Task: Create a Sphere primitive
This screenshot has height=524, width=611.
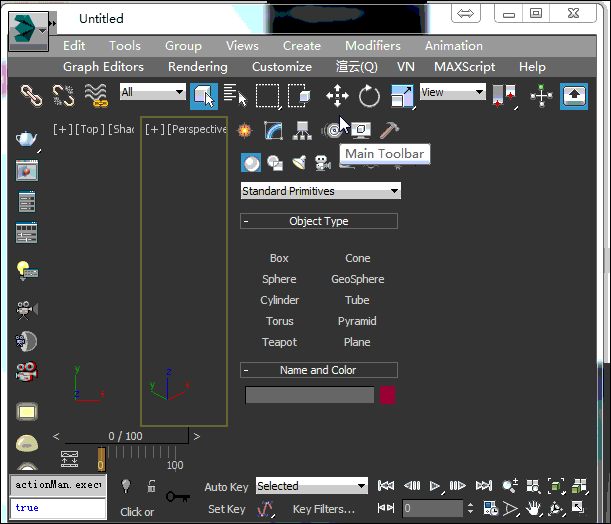Action: (x=279, y=279)
